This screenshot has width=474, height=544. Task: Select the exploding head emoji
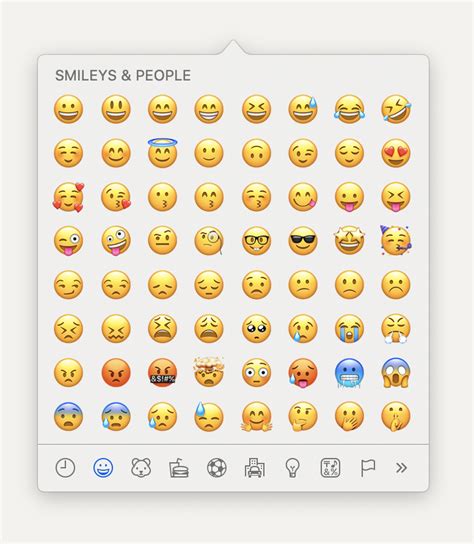[x=209, y=372]
